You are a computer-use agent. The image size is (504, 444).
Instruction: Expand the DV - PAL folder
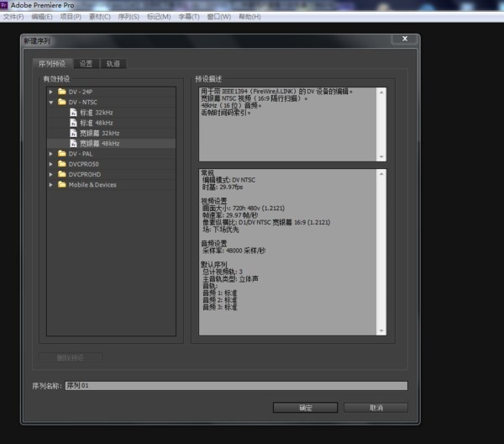(x=50, y=154)
